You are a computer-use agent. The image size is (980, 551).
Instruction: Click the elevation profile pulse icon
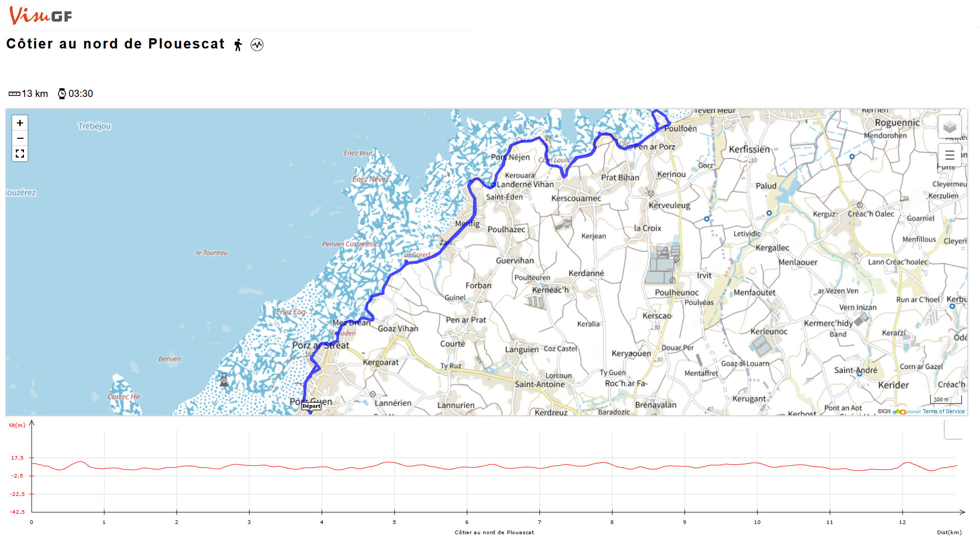point(257,45)
